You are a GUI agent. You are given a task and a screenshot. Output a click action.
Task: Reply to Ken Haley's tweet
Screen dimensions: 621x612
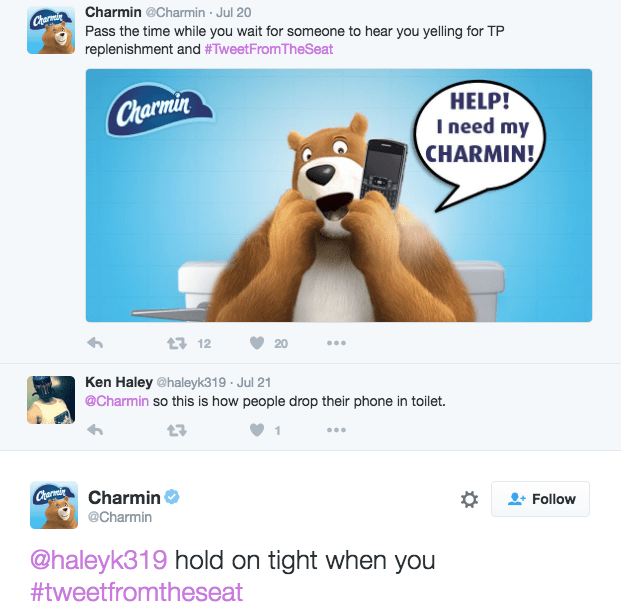[95, 430]
